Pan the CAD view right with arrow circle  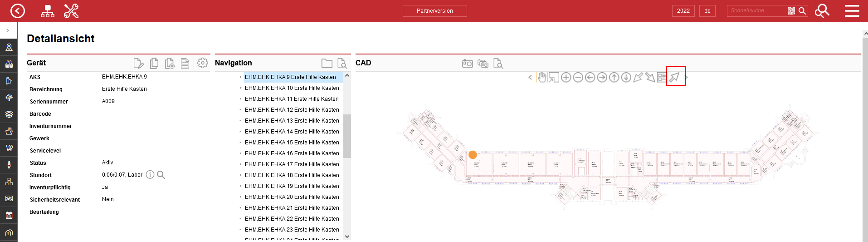point(602,77)
